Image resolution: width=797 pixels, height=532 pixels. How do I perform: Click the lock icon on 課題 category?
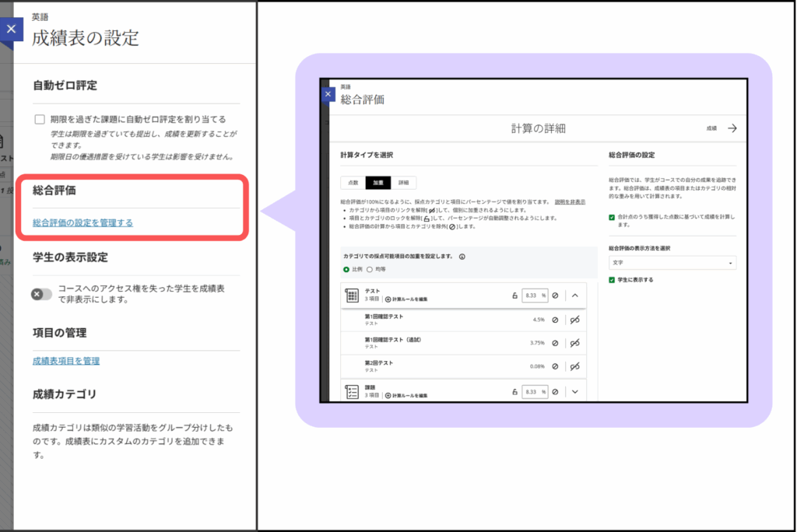514,391
